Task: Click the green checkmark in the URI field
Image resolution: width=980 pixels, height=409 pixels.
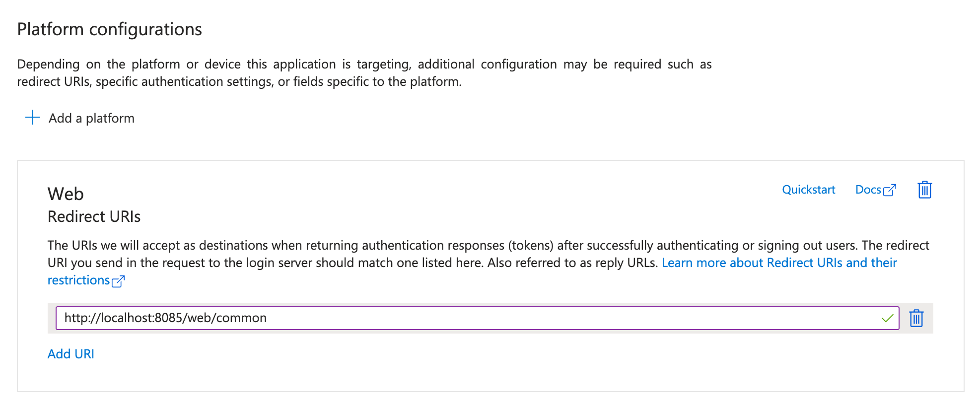Action: 887,318
